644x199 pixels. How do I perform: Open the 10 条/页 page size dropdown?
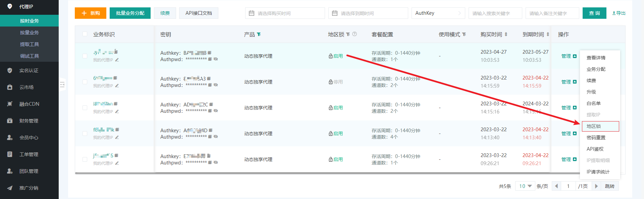[x=525, y=186]
